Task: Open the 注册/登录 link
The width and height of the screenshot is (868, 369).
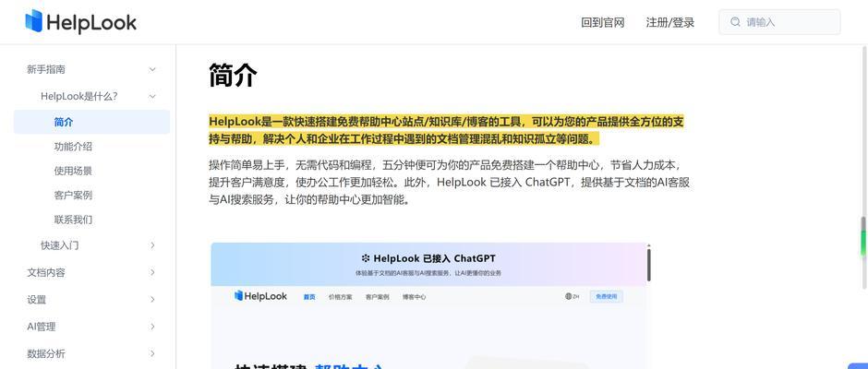Action: tap(669, 23)
